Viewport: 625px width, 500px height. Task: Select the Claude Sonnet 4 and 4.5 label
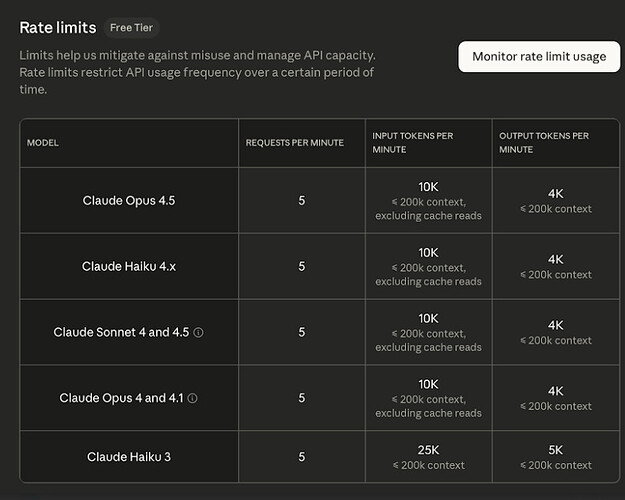[x=121, y=332]
